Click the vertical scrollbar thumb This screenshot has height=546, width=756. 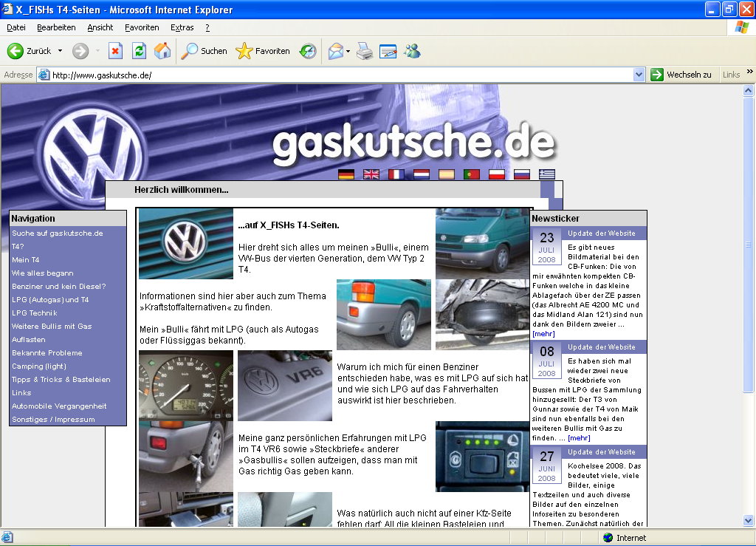point(748,245)
